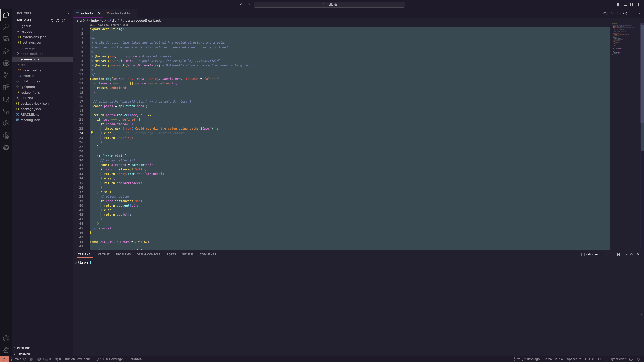
Task: Toggle bottom panel visibility in title bar
Action: [625, 5]
